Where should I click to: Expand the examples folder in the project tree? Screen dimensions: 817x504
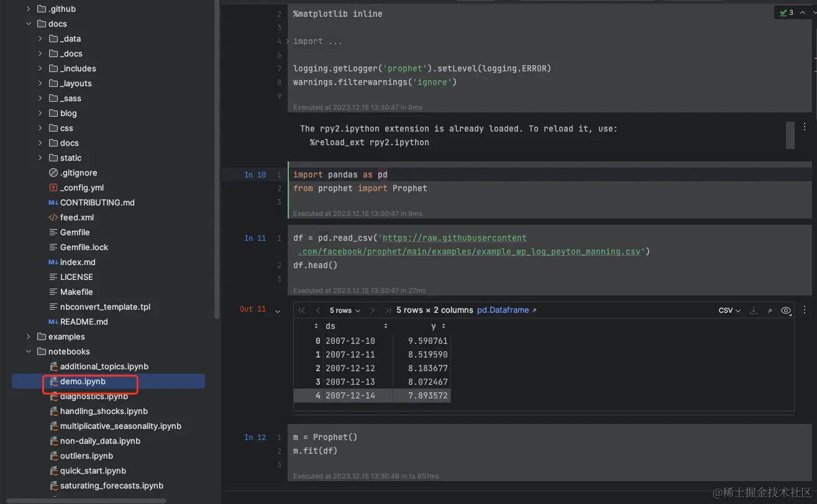28,336
